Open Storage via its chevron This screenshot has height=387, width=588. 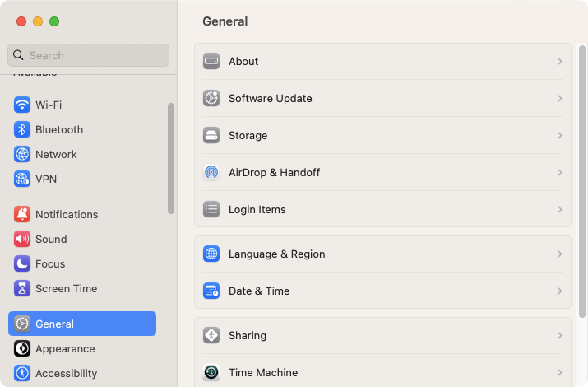pos(559,135)
